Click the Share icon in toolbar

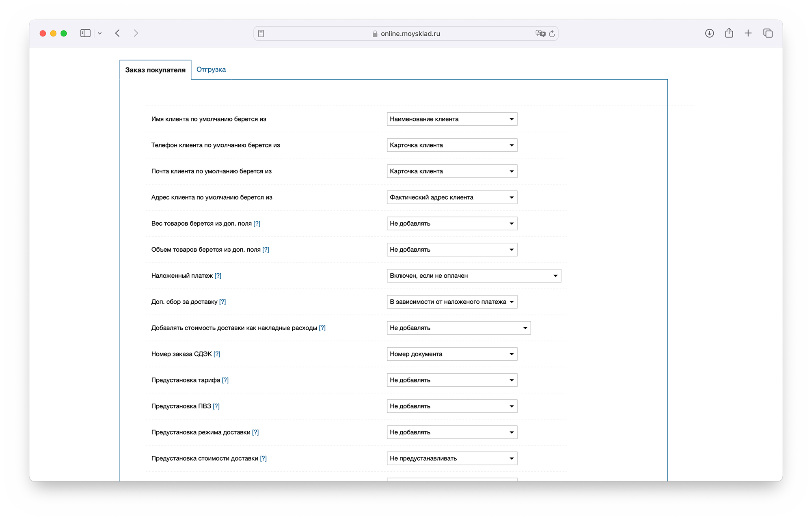[729, 33]
